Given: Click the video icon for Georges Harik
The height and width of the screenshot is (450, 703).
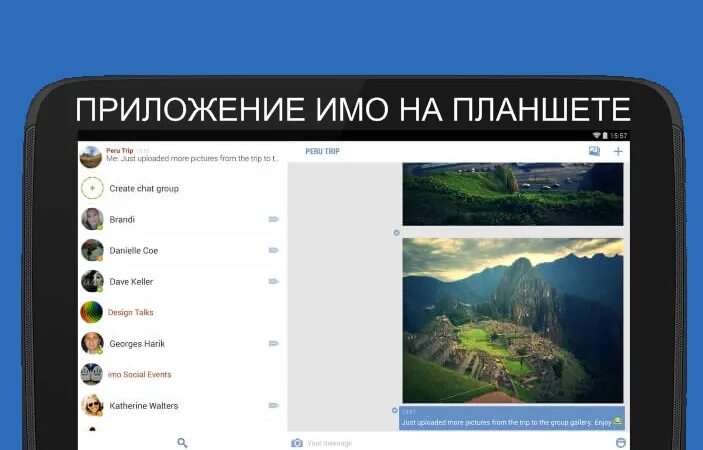Looking at the screenshot, I should 273,343.
